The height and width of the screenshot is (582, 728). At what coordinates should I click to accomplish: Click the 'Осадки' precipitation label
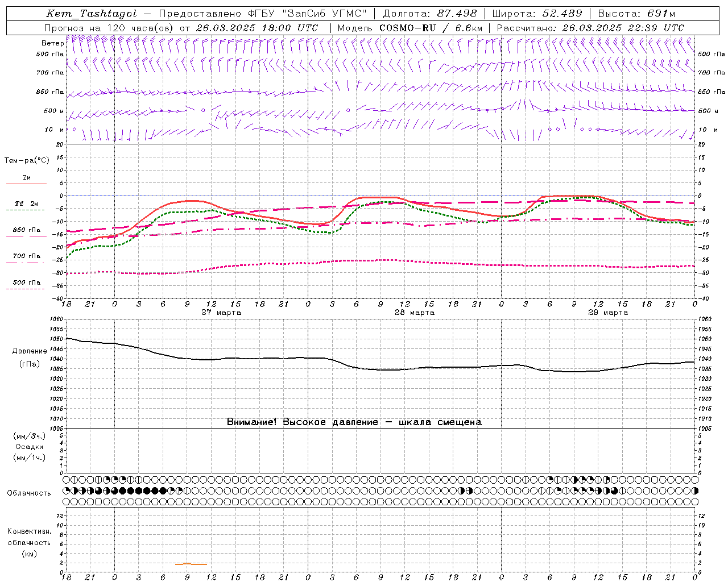pos(30,447)
